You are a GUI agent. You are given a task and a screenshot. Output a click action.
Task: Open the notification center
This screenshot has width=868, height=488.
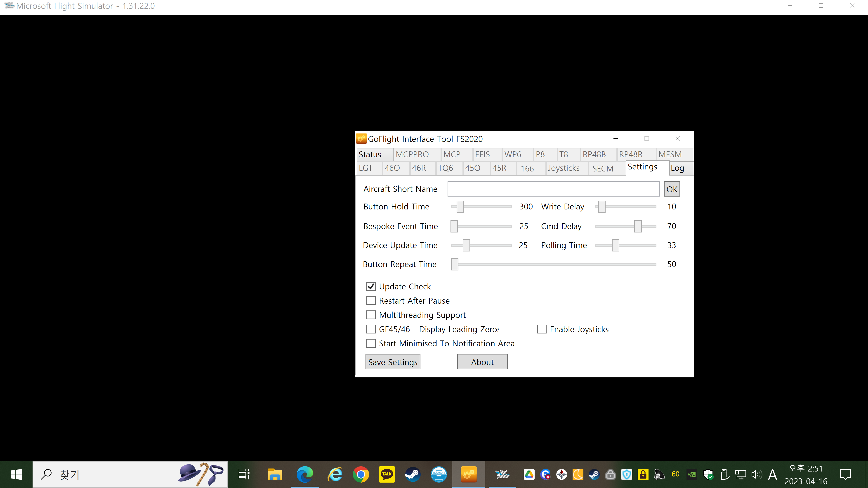click(846, 474)
